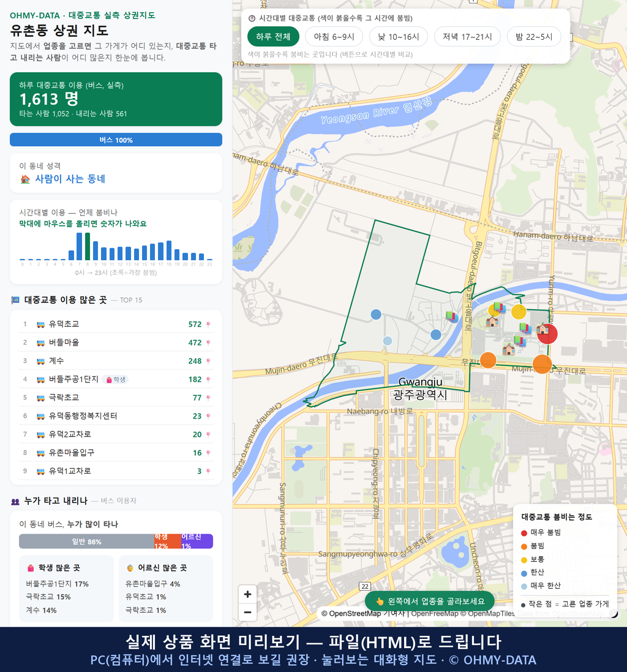627x672 pixels.
Task: Click the bus icon on 유덕초교 row
Action: click(x=41, y=324)
